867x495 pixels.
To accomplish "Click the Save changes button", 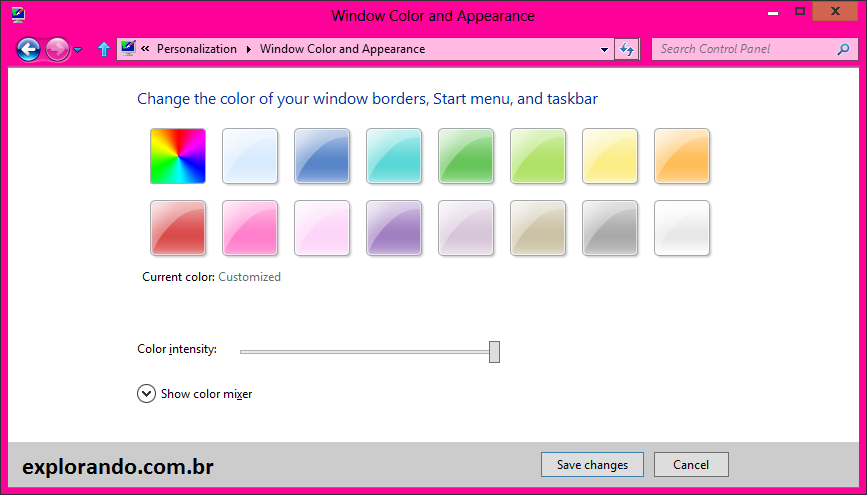I will [x=592, y=465].
